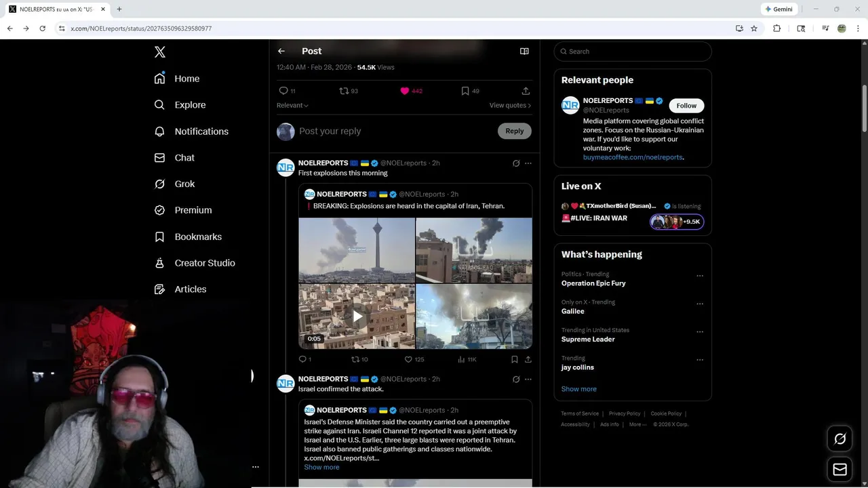
Task: Open Chat in sidebar
Action: click(174, 158)
